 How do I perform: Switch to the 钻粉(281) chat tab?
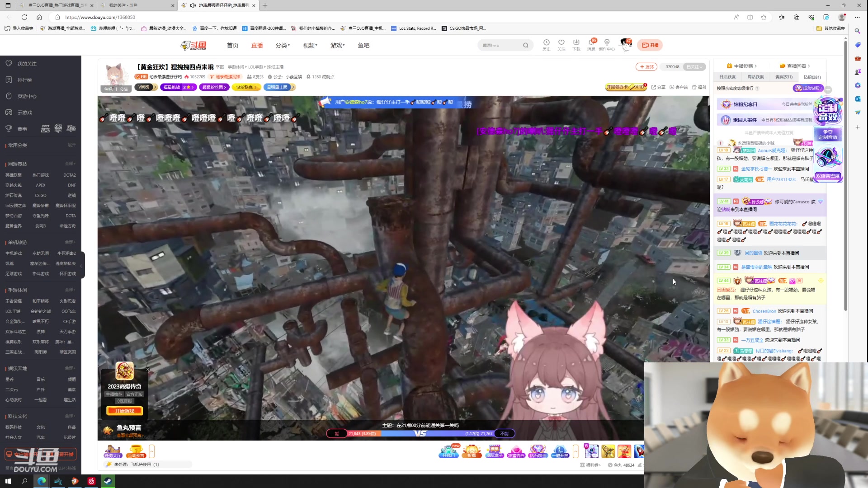(811, 77)
